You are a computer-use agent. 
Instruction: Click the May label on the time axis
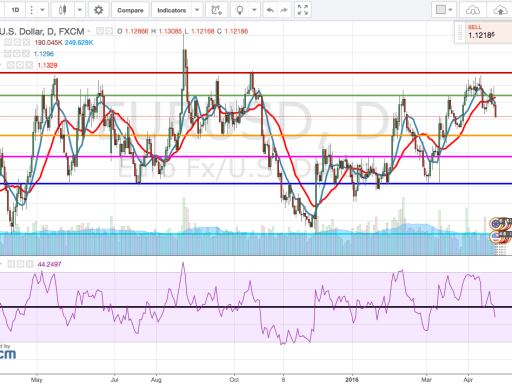click(x=37, y=380)
